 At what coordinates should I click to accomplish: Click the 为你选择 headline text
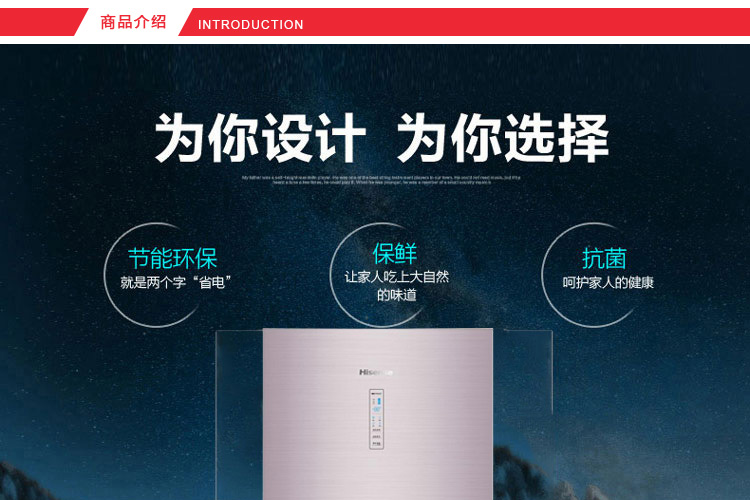point(503,138)
